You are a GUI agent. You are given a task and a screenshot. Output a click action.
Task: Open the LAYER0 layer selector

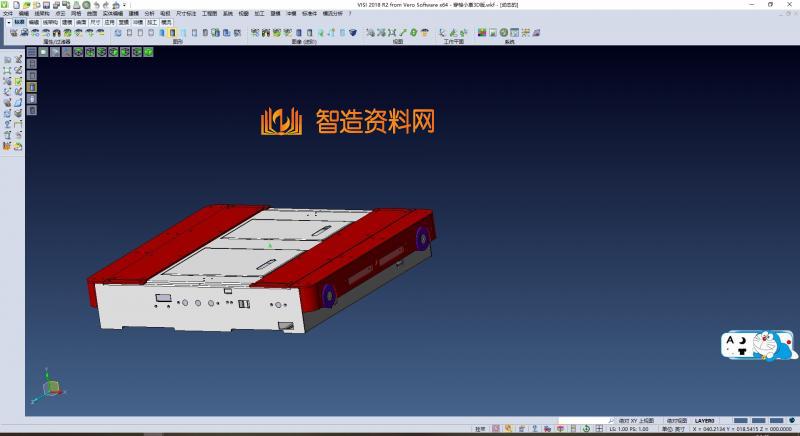(705, 421)
